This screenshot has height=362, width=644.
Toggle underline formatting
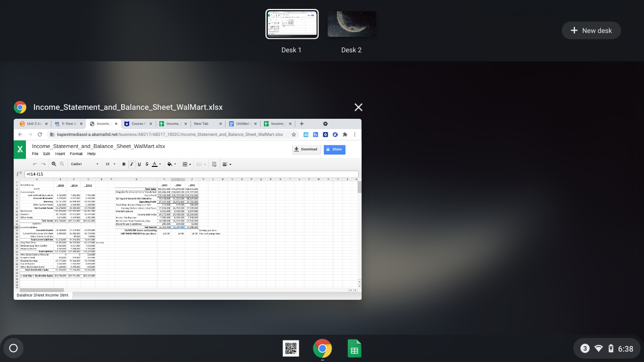pyautogui.click(x=139, y=164)
